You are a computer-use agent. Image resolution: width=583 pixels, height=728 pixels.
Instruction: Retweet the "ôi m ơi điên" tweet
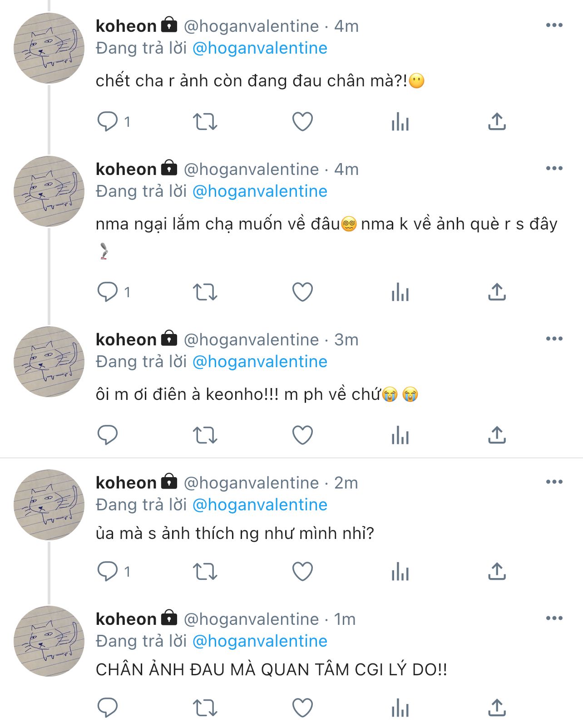coord(205,435)
